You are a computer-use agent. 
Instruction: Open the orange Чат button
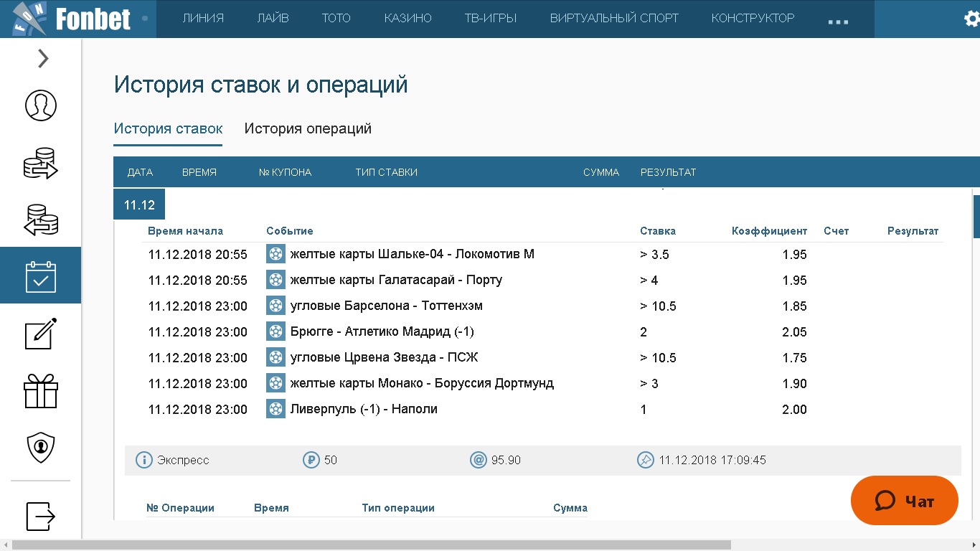click(x=904, y=501)
